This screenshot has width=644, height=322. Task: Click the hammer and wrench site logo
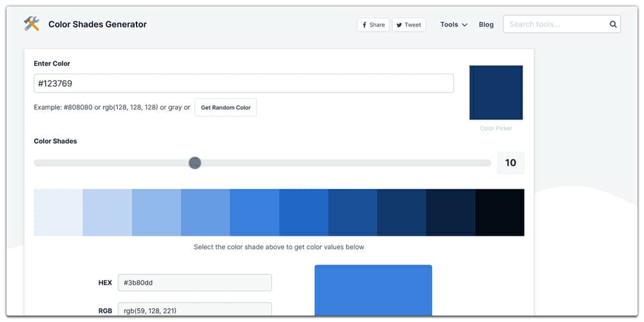[31, 24]
